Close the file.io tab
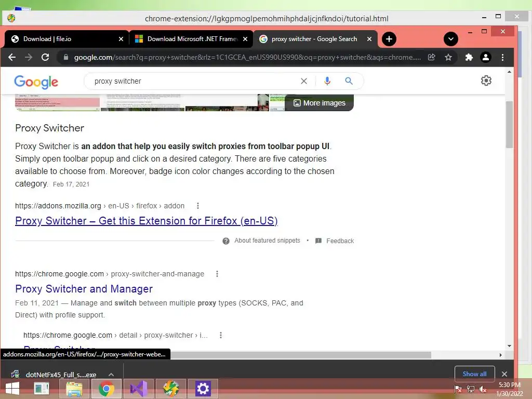This screenshot has width=532, height=399. pos(121,39)
